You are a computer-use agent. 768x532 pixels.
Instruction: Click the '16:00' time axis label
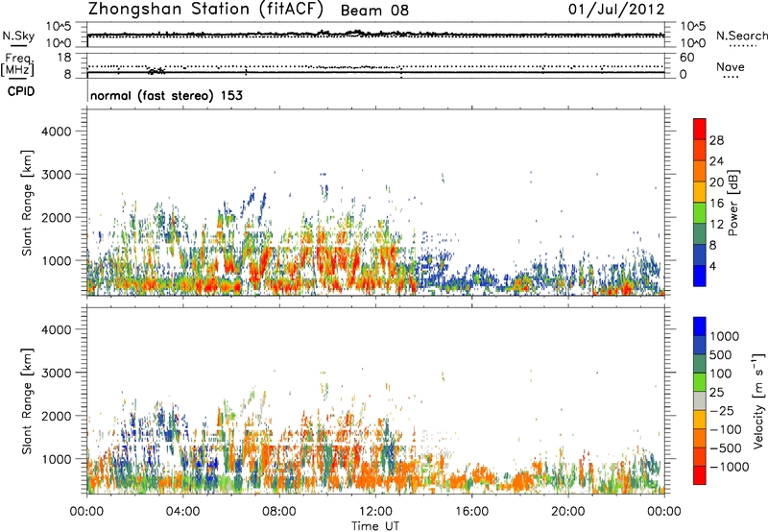[471, 511]
